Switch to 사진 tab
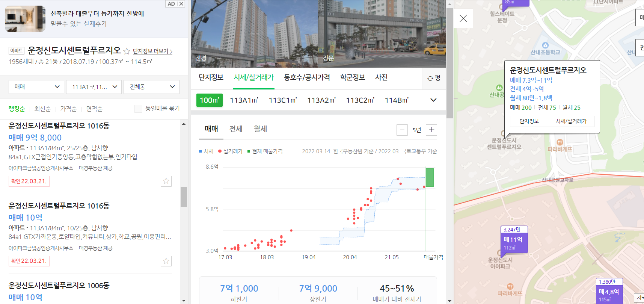Screen dimensions: 644x304 point(382,77)
